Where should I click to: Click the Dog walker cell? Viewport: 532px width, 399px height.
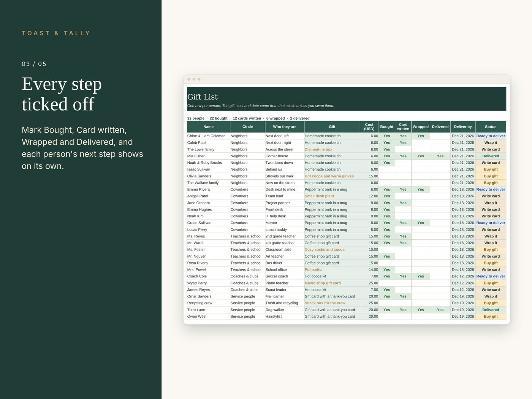[285, 310]
